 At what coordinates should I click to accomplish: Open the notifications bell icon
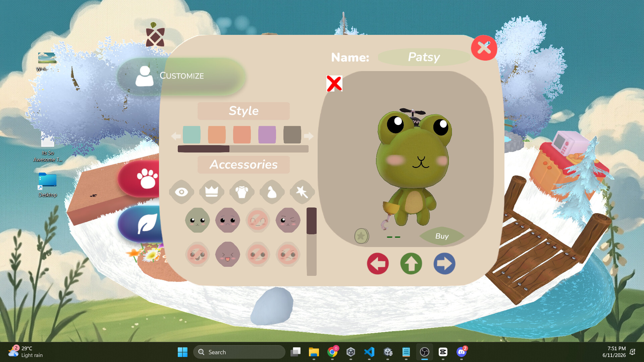[x=633, y=352]
